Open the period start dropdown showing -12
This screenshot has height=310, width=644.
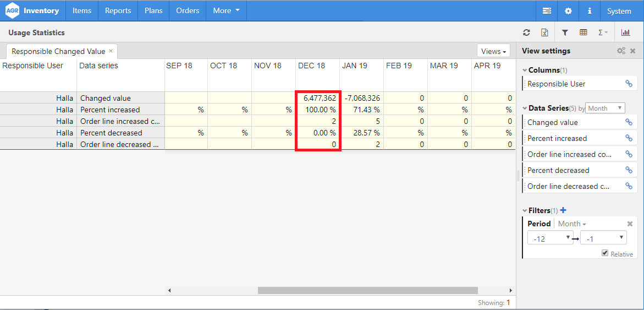(x=549, y=238)
